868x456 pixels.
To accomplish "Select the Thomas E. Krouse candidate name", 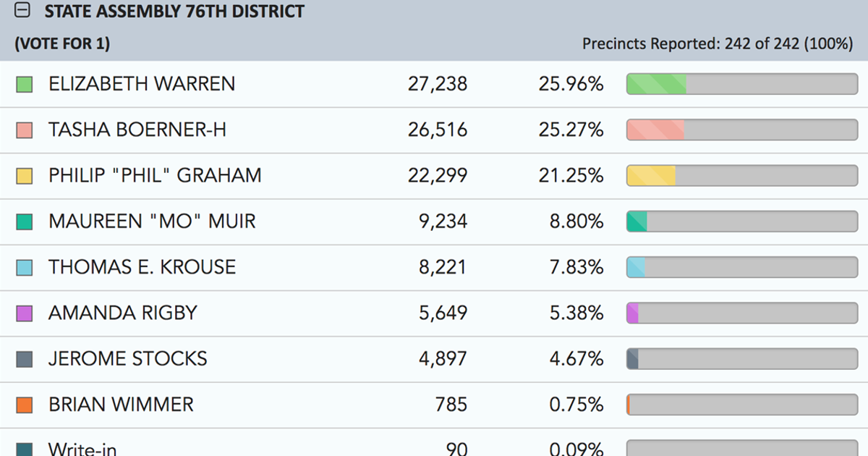I will coord(142,267).
